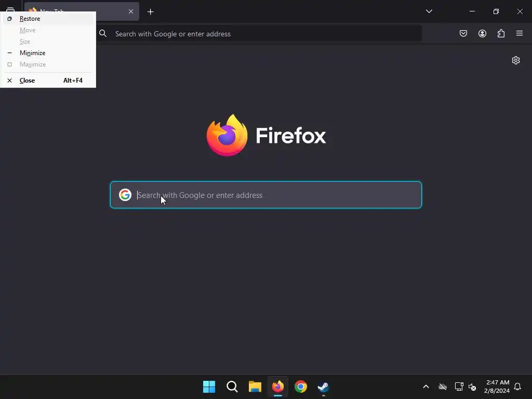Restore down the Firefox window
The width and height of the screenshot is (532, 399).
pyautogui.click(x=496, y=11)
